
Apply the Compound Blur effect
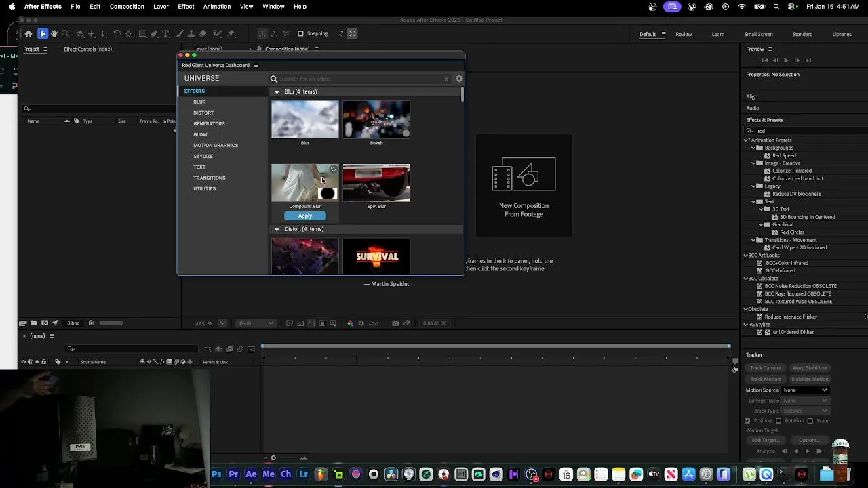tap(305, 216)
